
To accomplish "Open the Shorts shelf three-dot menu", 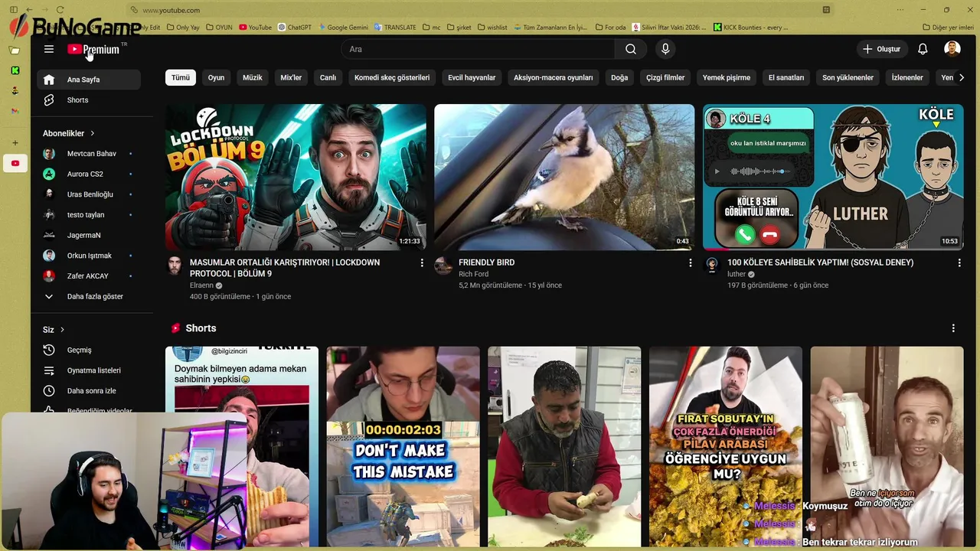I will click(953, 328).
